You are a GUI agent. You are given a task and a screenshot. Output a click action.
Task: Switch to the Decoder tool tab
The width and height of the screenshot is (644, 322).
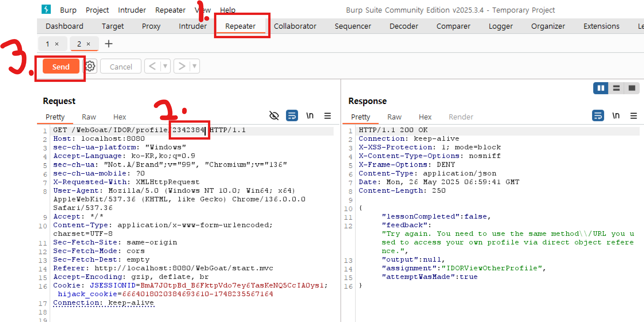pyautogui.click(x=404, y=26)
